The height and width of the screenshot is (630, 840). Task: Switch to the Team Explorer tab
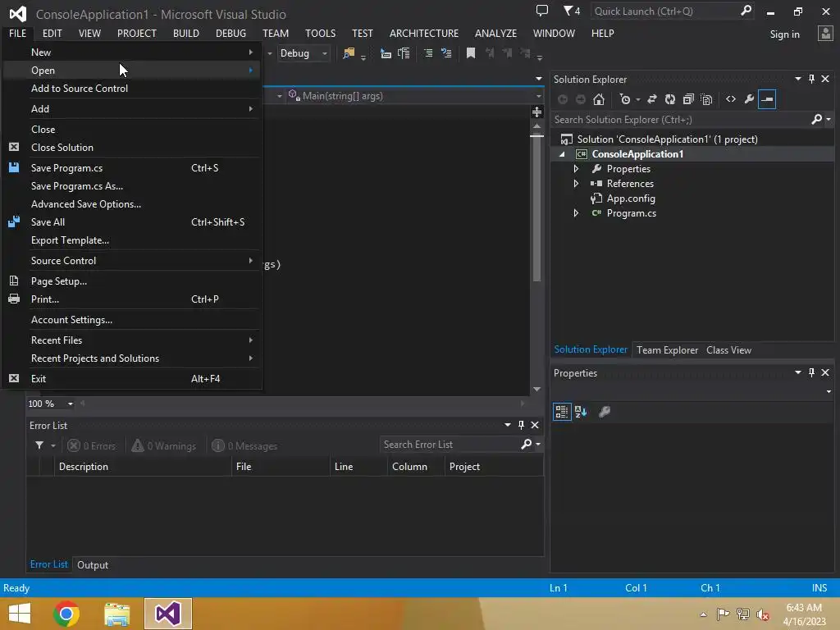[x=667, y=349]
